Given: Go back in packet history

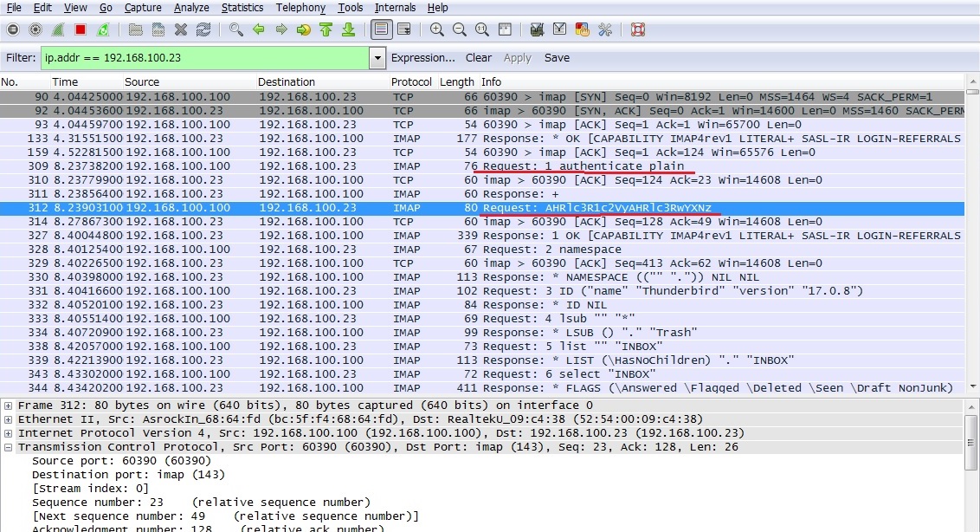Looking at the screenshot, I should [258, 29].
